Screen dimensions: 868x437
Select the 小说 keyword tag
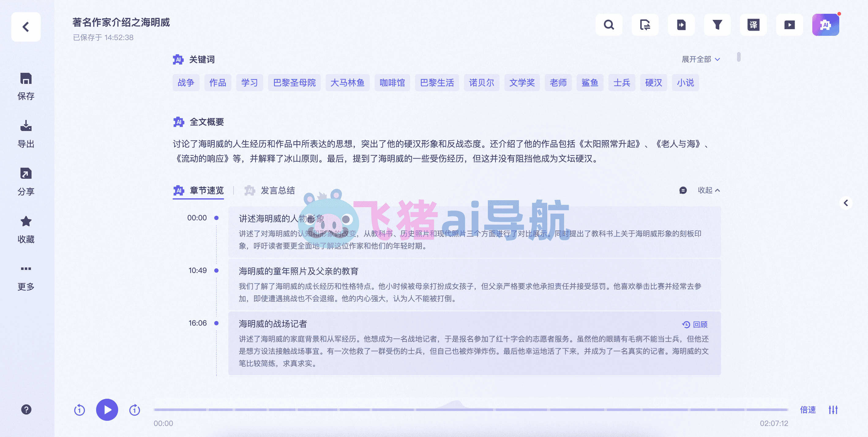coord(685,83)
